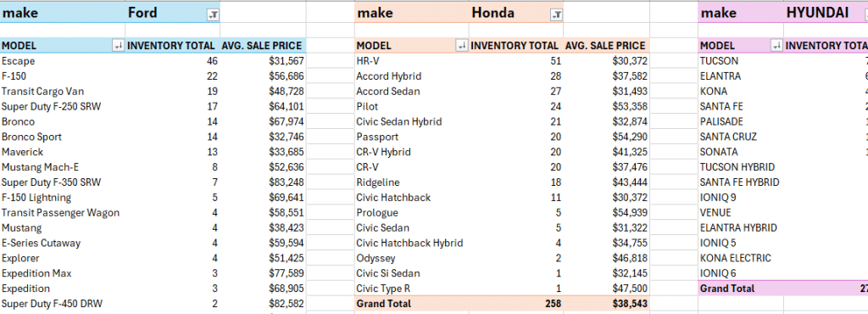Select the Honda make value cell
Image resolution: width=868 pixels, height=314 pixels.
(516, 13)
